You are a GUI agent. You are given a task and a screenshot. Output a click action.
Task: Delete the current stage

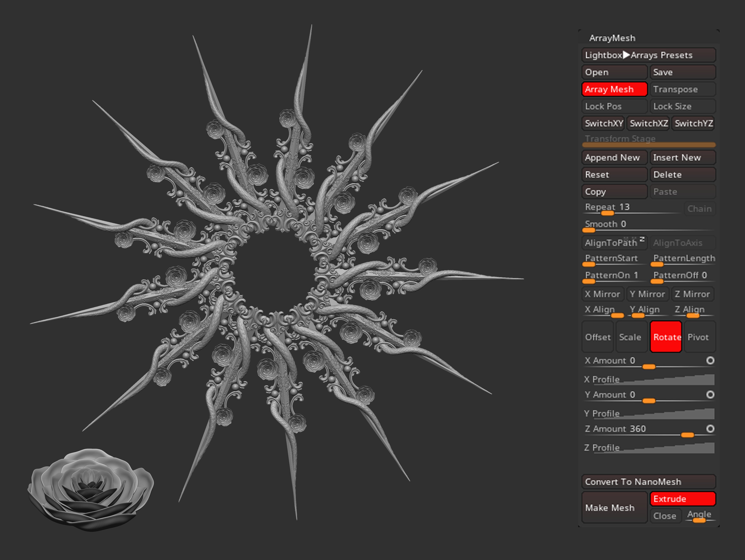tap(683, 174)
